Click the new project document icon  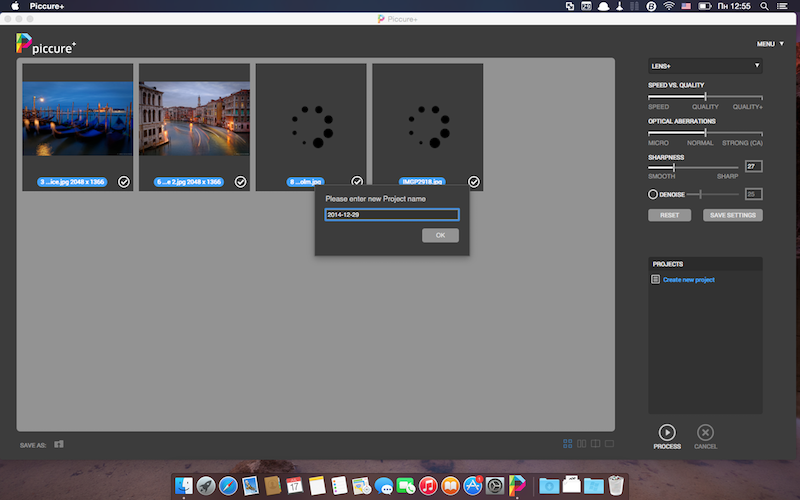(x=656, y=280)
